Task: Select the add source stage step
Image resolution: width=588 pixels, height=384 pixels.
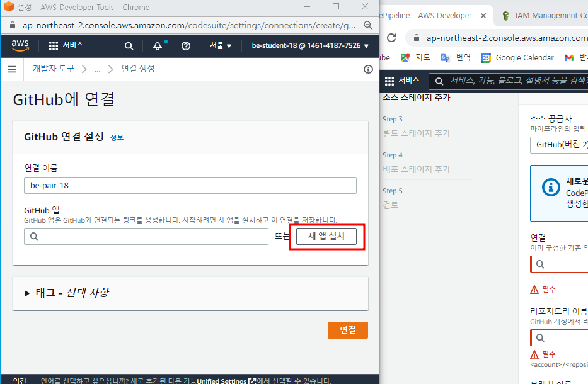Action: tap(416, 98)
